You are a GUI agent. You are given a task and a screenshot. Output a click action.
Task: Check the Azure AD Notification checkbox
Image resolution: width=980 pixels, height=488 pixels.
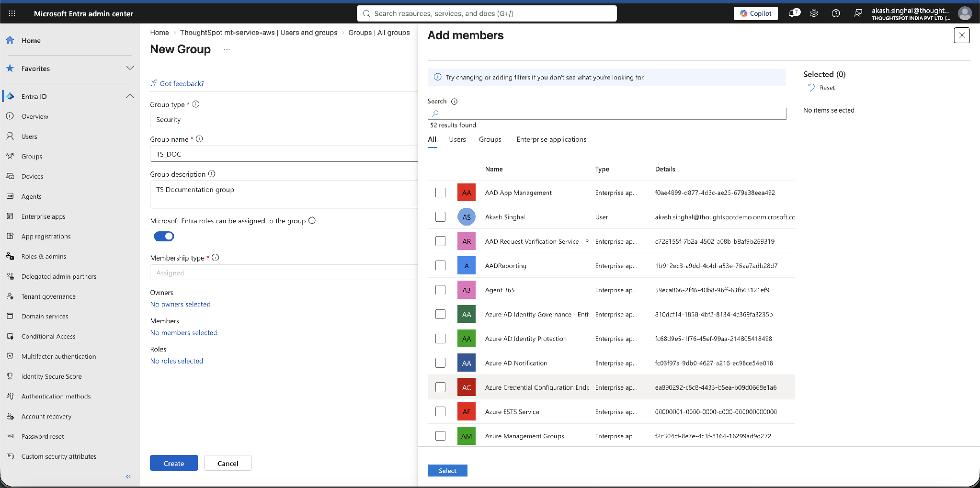click(x=440, y=363)
